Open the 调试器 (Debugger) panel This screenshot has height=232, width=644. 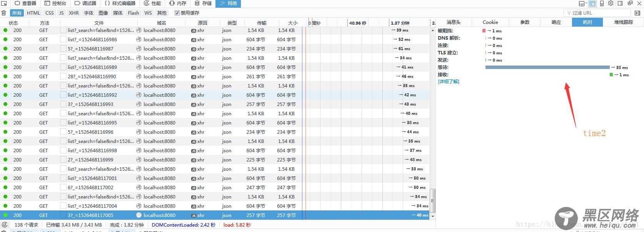point(85,3)
